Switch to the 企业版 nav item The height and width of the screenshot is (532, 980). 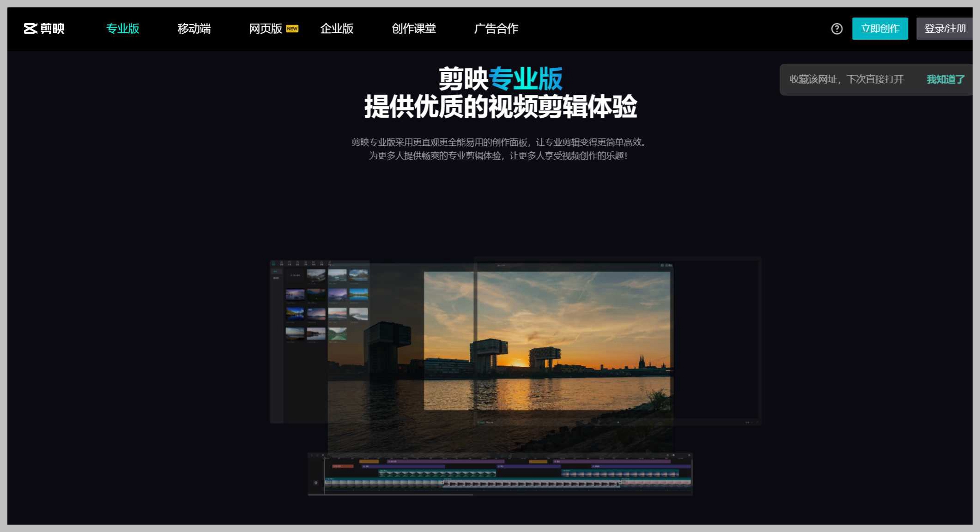coord(337,29)
